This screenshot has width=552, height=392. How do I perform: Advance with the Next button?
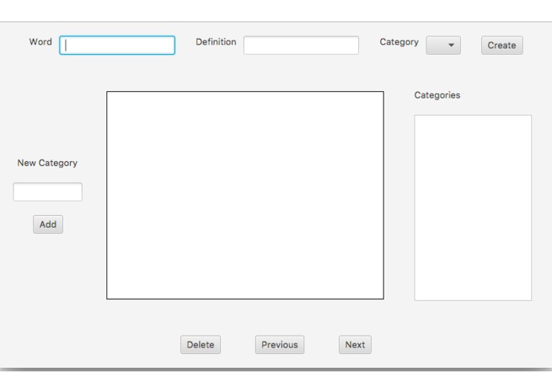(x=355, y=344)
